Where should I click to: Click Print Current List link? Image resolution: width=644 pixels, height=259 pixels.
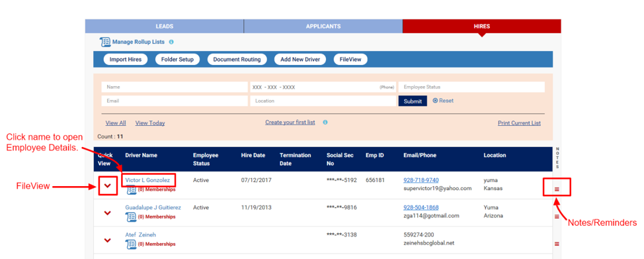click(519, 123)
